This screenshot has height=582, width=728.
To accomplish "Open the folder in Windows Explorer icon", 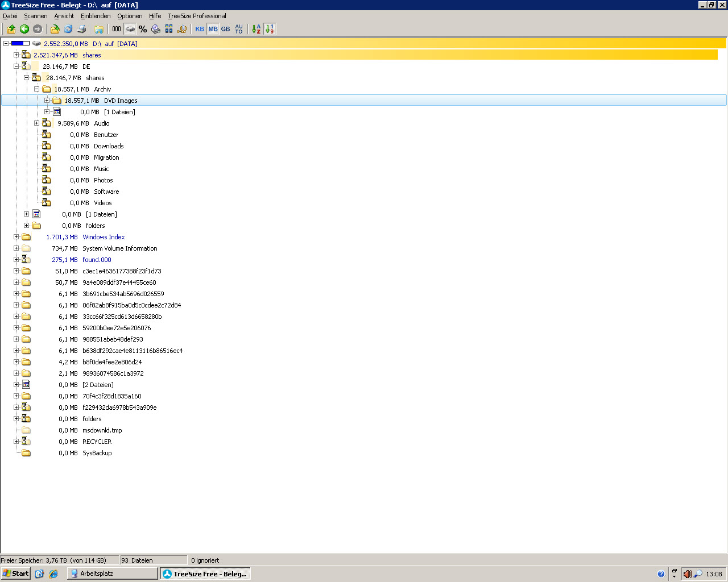I will [x=99, y=29].
